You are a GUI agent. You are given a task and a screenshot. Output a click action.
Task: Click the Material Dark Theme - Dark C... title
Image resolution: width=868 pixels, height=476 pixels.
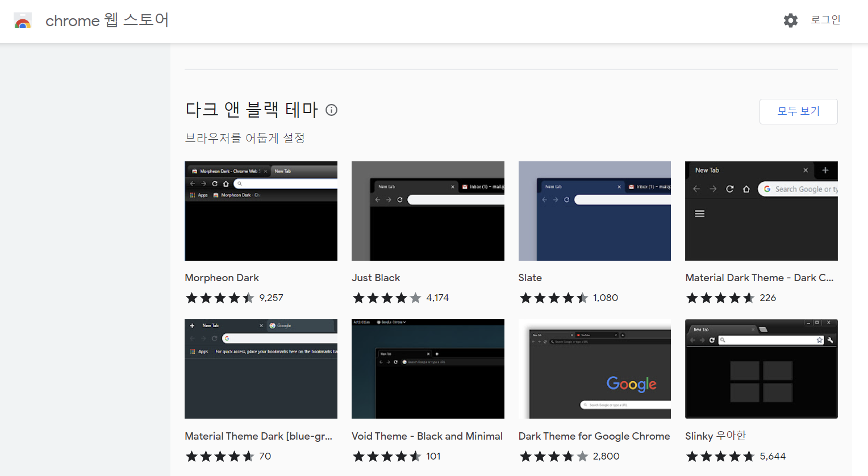click(759, 278)
